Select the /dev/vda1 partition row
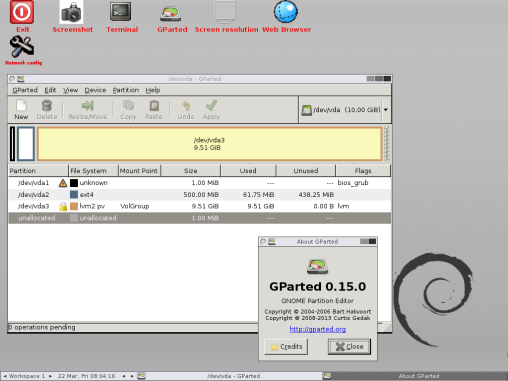The image size is (508, 381). pyautogui.click(x=199, y=183)
